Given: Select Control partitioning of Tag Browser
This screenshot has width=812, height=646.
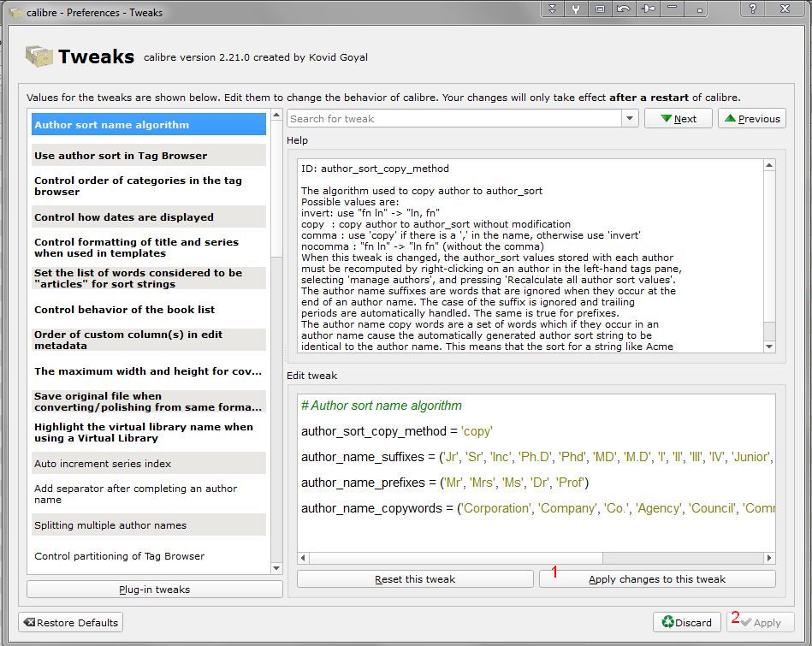Looking at the screenshot, I should coord(149,556).
